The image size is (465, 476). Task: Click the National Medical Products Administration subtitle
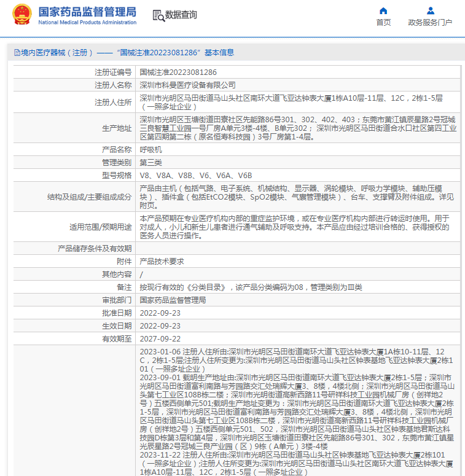point(87,23)
